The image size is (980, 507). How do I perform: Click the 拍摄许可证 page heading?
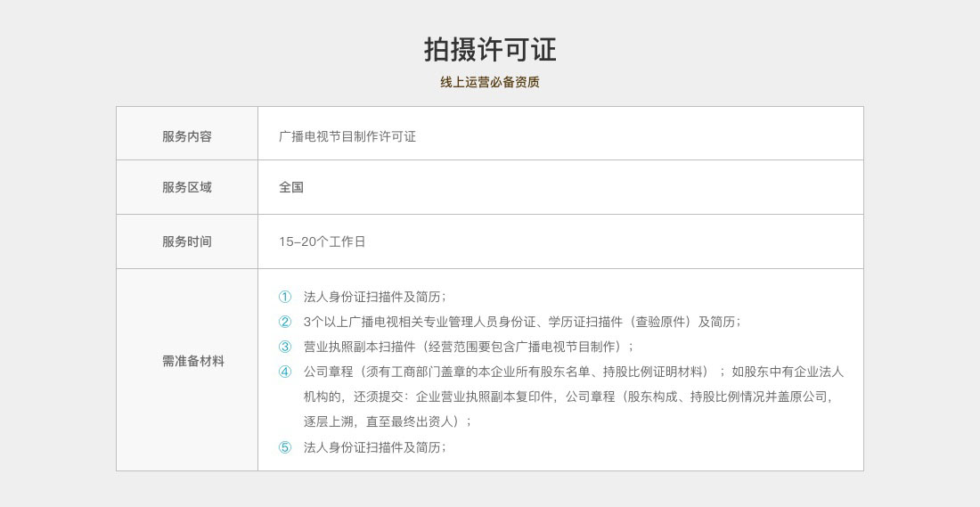click(490, 50)
